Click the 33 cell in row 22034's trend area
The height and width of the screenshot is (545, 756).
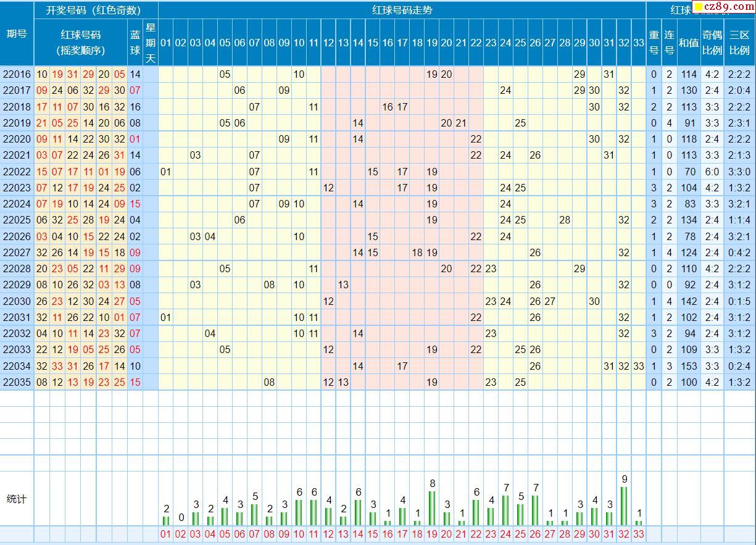pos(639,366)
